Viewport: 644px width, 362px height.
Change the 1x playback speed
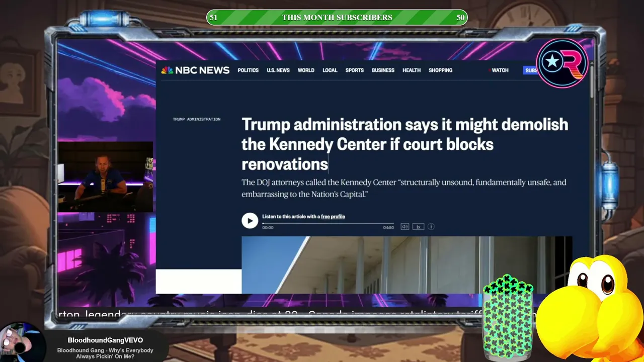pos(418,227)
